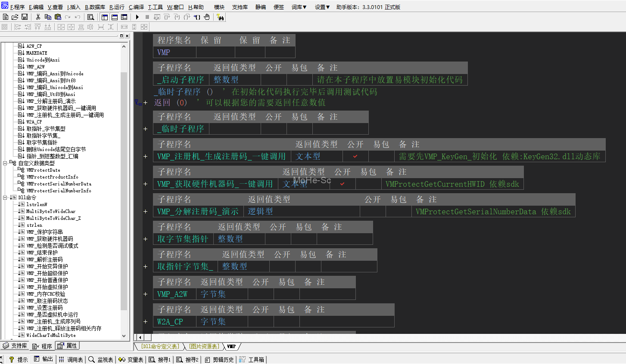Viewport: 626px width, 364px height.
Task: Click the New file toolbar icon
Action: pyautogui.click(x=5, y=17)
